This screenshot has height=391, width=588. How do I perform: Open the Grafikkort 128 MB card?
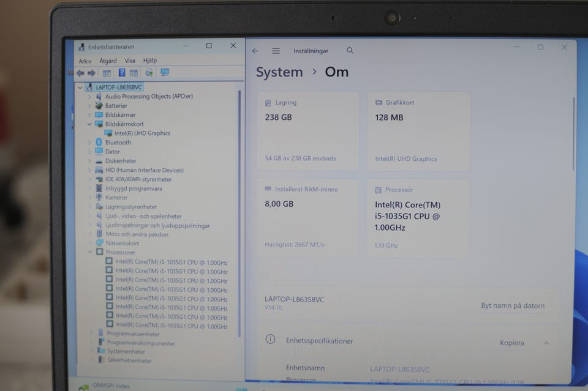pos(418,131)
